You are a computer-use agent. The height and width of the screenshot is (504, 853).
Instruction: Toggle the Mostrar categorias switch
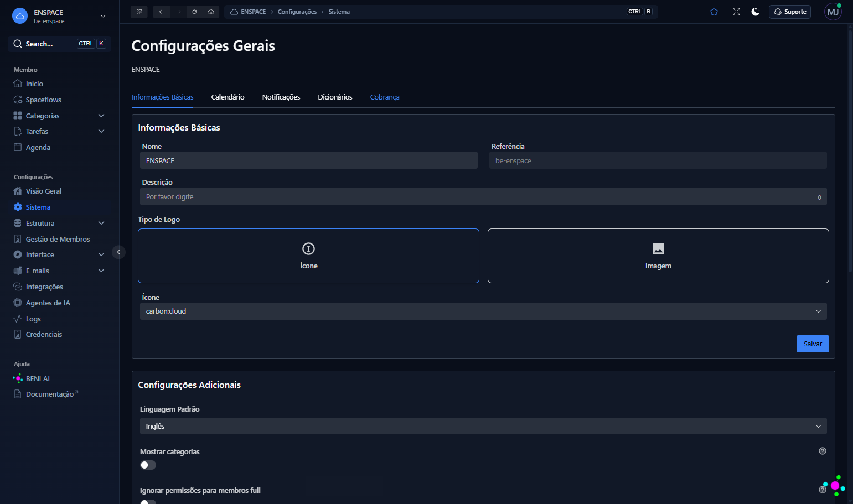point(148,465)
